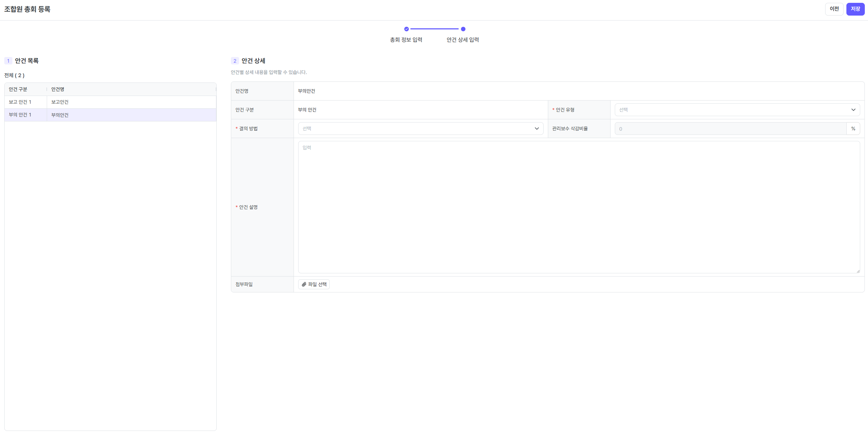Viewport: 868px width, 444px height.
Task: Go to 안건 상세 입력 step label
Action: (463, 40)
